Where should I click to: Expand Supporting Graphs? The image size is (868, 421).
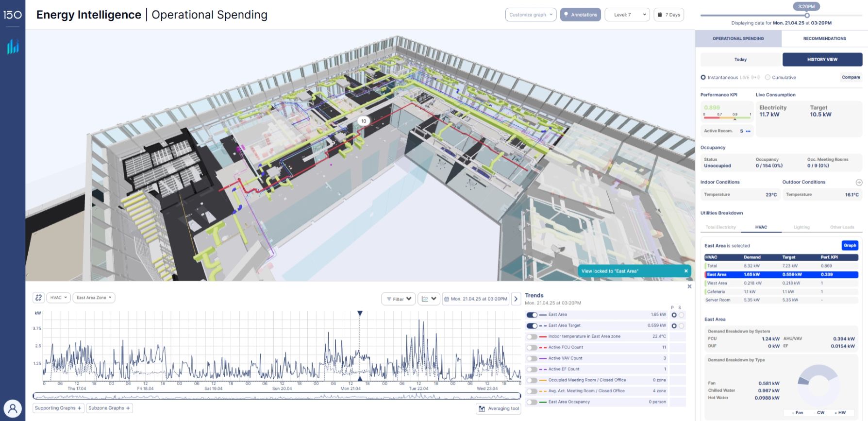pyautogui.click(x=58, y=408)
